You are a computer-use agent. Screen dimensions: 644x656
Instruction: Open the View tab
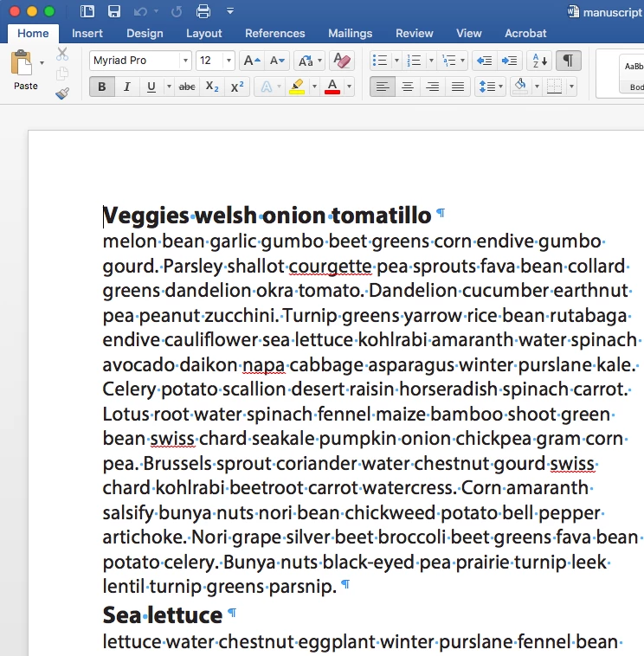(468, 34)
